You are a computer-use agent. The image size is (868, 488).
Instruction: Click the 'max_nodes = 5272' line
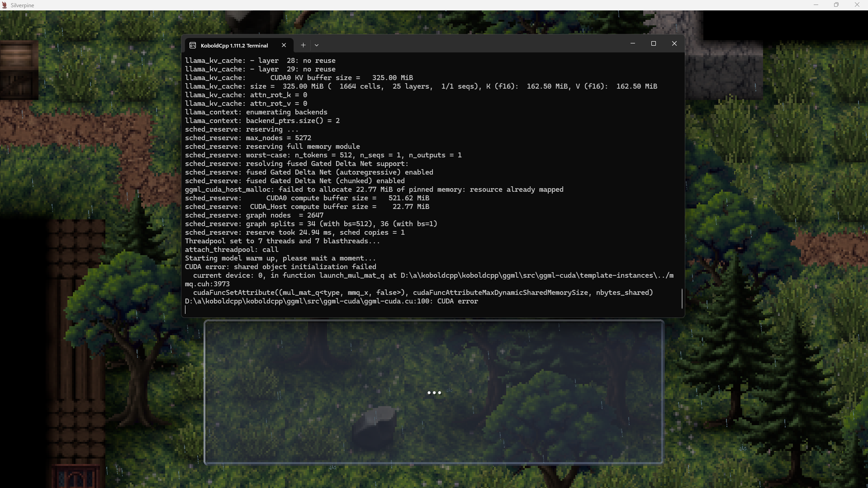point(248,138)
